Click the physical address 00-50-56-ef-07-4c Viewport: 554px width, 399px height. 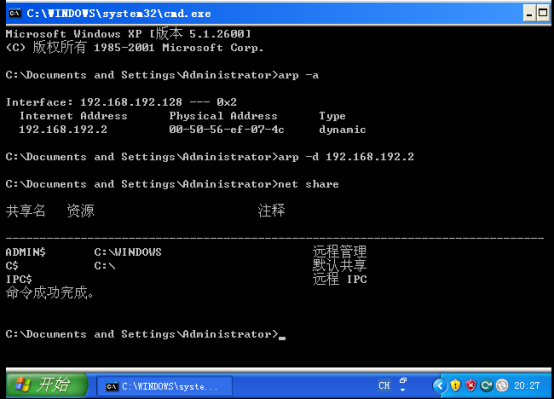click(226, 130)
